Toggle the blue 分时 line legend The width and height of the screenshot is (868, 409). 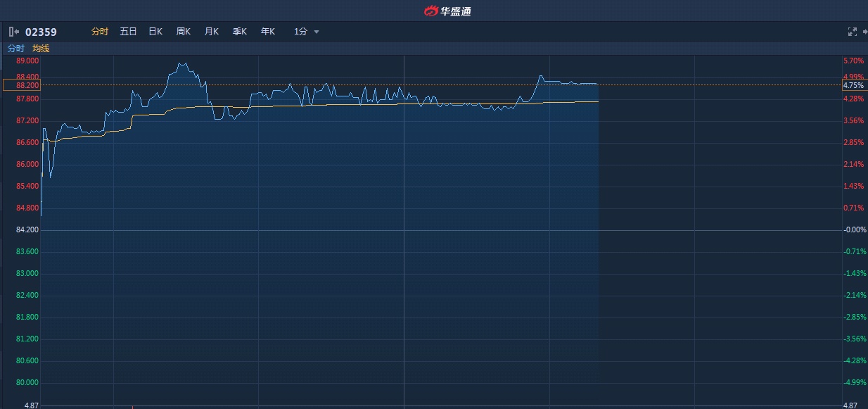(15, 49)
